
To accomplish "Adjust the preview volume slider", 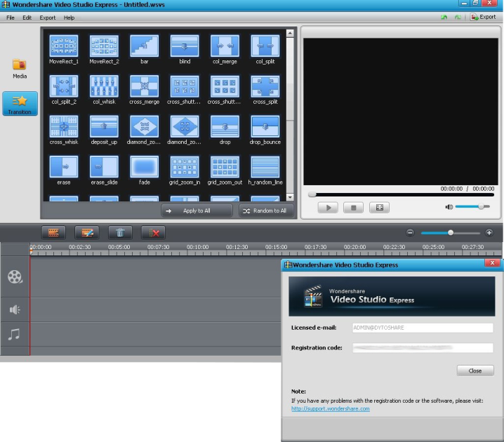I will (x=472, y=206).
